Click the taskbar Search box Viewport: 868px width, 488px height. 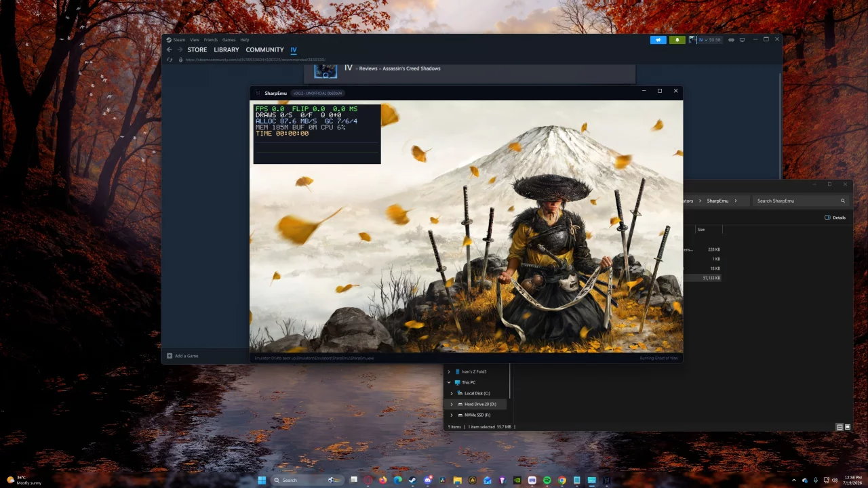307,481
